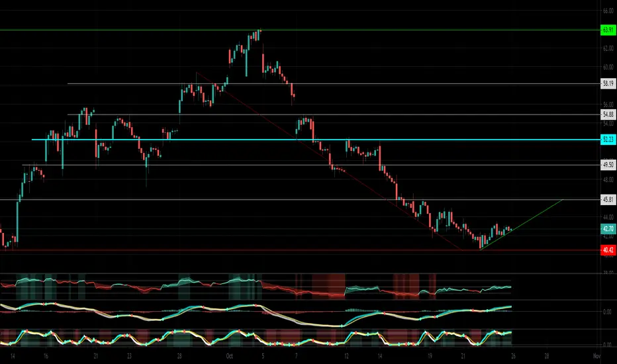The image size is (617, 364).
Task: Click date 12 on the time axis
Action: [x=346, y=357]
